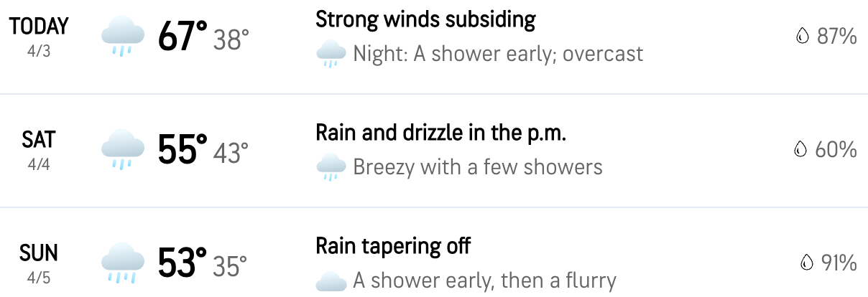
Task: Open the SUN 4/5 forecast day
Action: tap(434, 253)
